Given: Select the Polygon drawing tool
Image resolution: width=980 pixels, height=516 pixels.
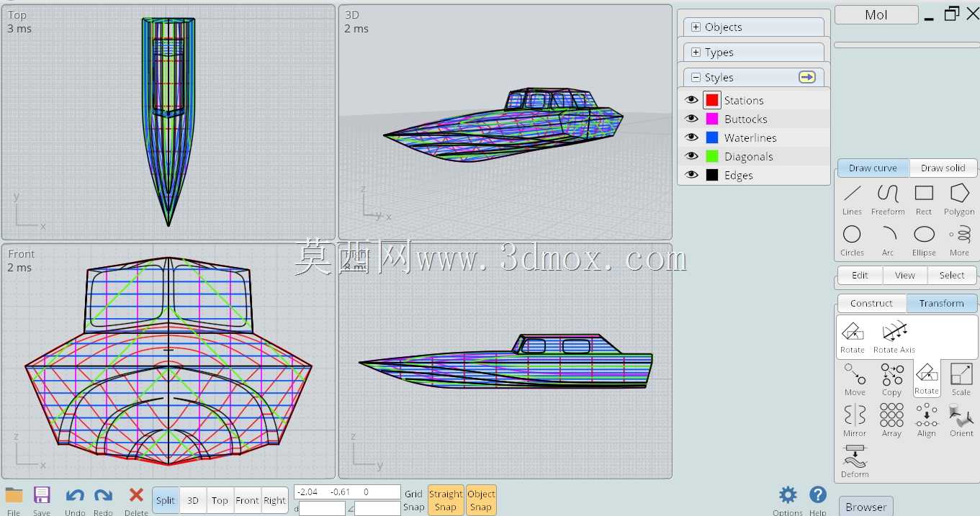Looking at the screenshot, I should (x=959, y=199).
